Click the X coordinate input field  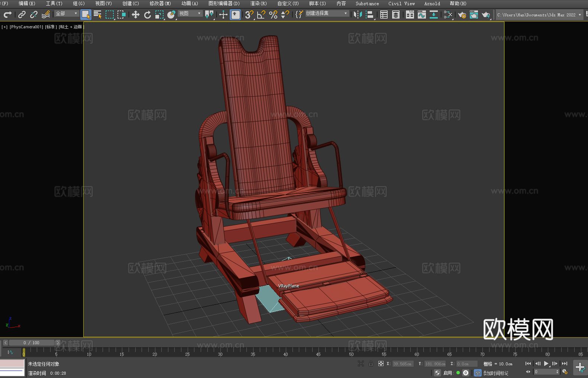point(403,364)
